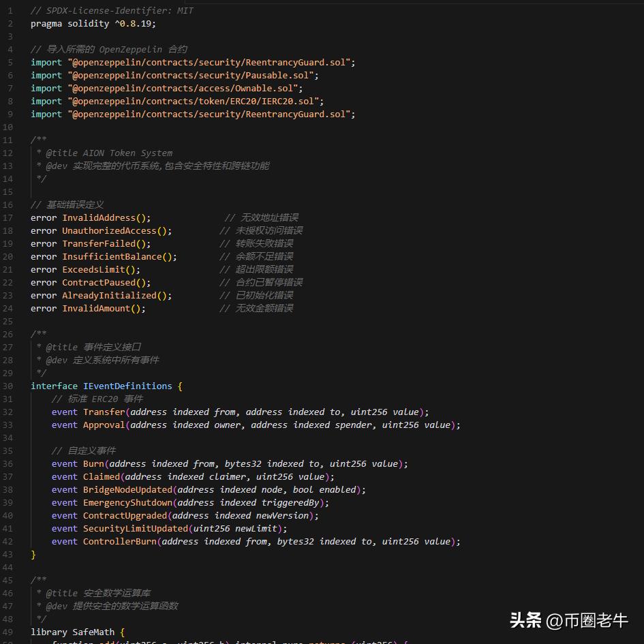
Task: Click line number 5 in the gutter
Action: point(10,63)
